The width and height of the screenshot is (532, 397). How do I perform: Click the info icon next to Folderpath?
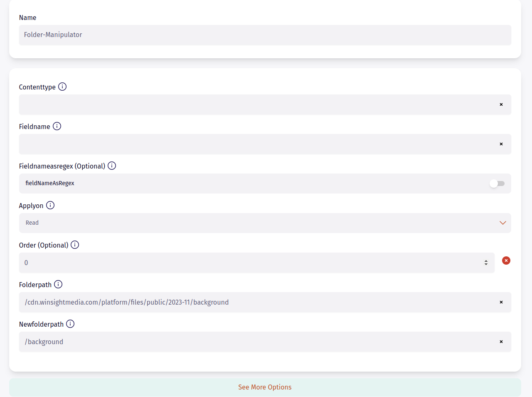(58, 284)
